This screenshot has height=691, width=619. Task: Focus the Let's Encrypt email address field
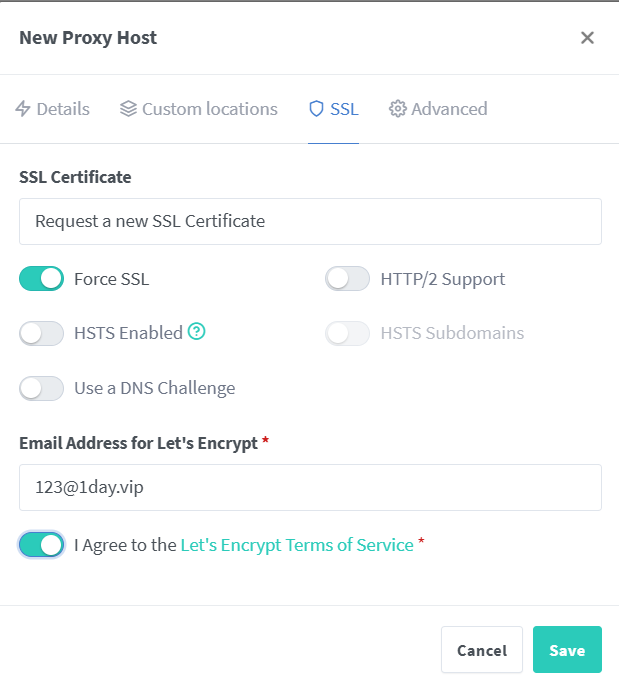coord(310,487)
